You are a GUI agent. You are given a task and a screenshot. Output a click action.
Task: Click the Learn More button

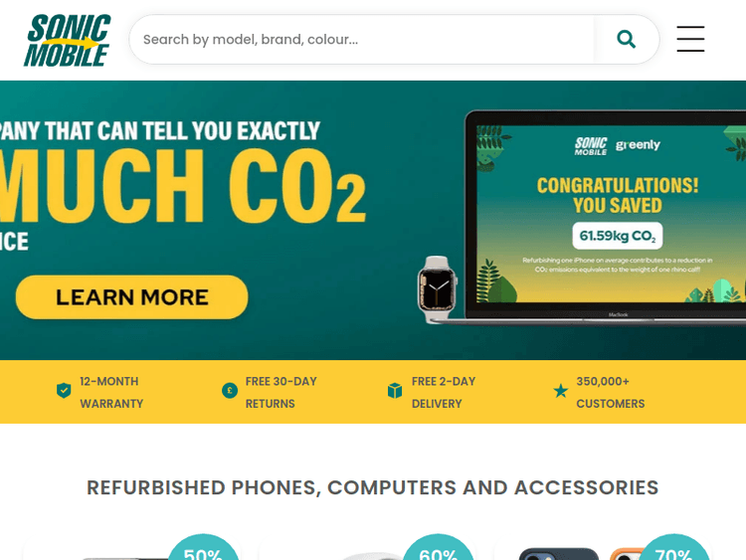(131, 296)
